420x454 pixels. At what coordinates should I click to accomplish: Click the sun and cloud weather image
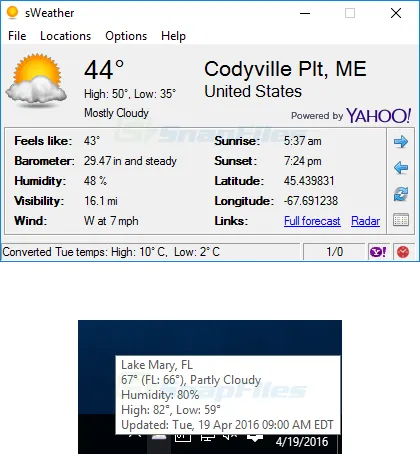36,81
